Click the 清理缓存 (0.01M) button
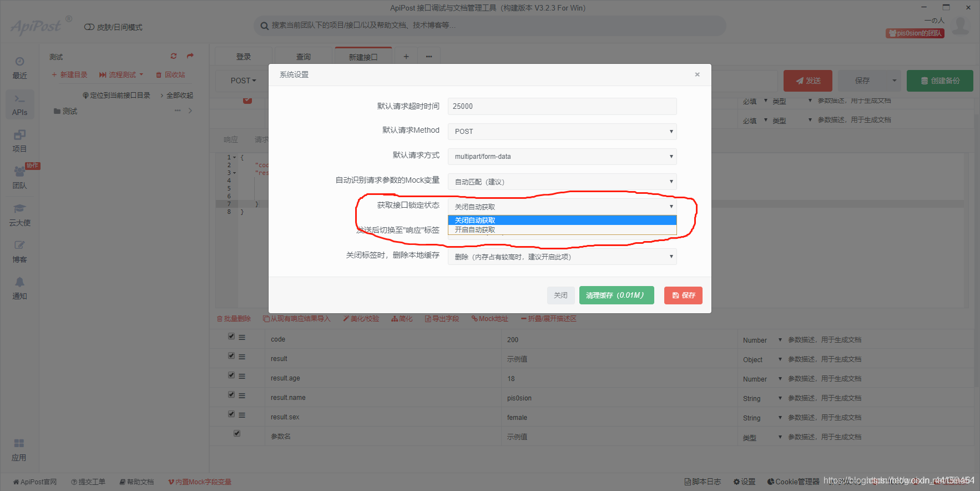This screenshot has width=980, height=491. [x=617, y=295]
